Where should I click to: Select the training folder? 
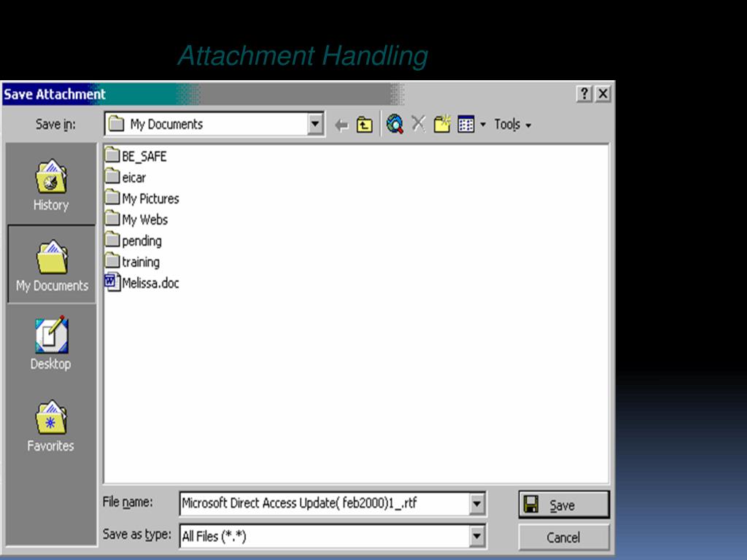click(133, 262)
